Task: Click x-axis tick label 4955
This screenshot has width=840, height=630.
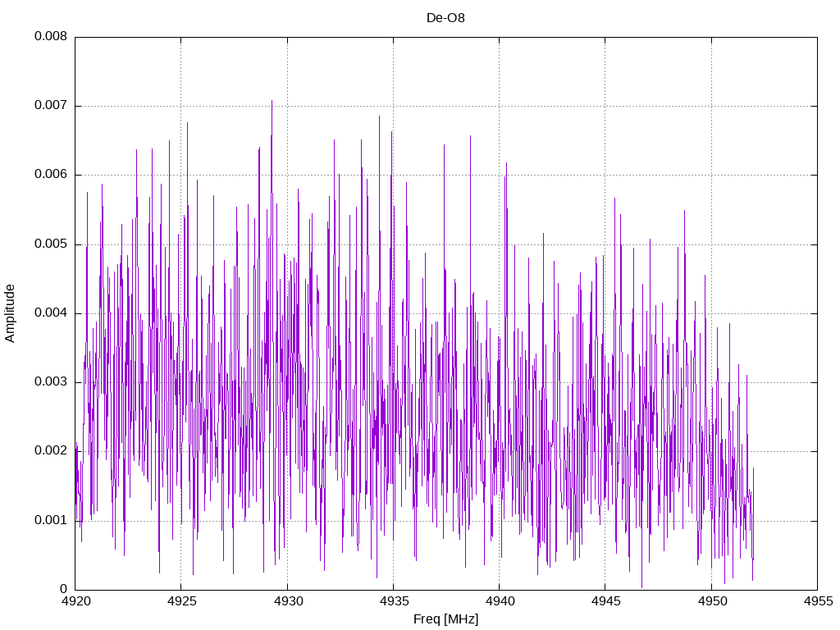Action: click(x=818, y=601)
